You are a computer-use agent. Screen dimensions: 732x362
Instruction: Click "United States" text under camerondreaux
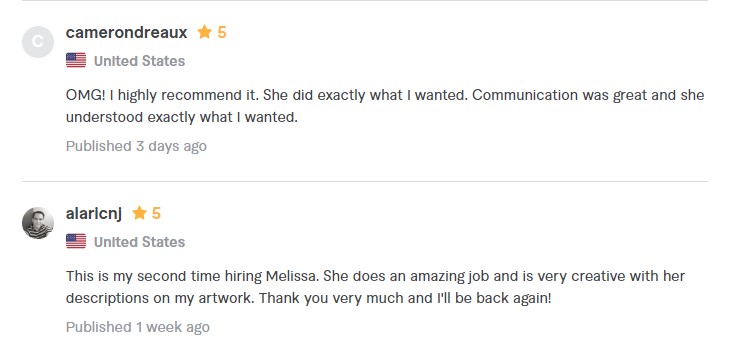click(139, 61)
